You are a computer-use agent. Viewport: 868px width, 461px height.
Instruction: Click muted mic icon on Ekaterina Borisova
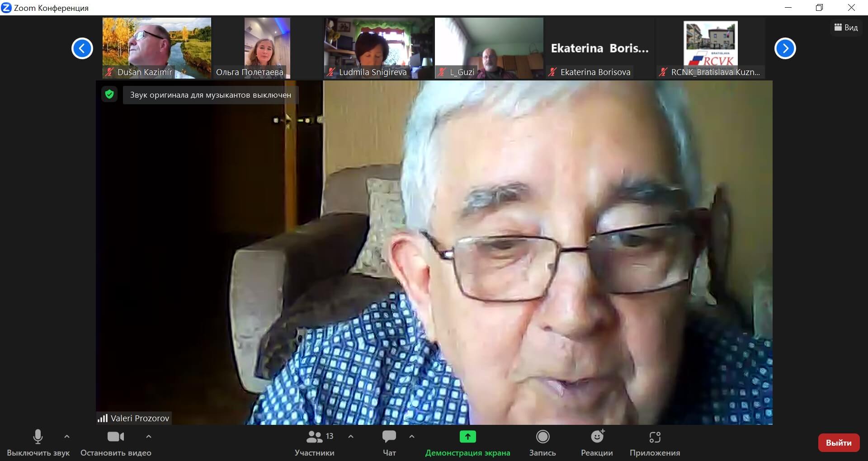[x=552, y=72]
